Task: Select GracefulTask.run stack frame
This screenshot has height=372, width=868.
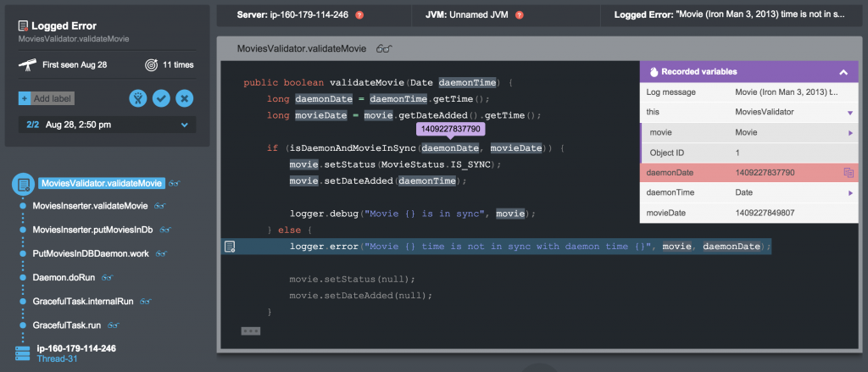Action: (67, 325)
